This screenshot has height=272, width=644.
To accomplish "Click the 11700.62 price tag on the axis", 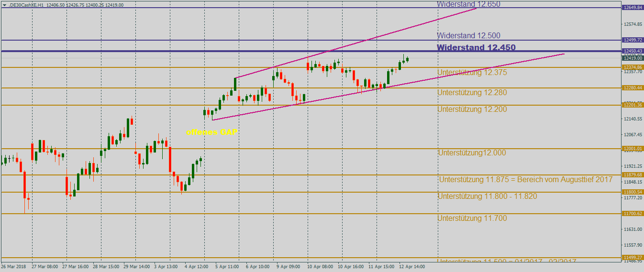I will [633, 214].
